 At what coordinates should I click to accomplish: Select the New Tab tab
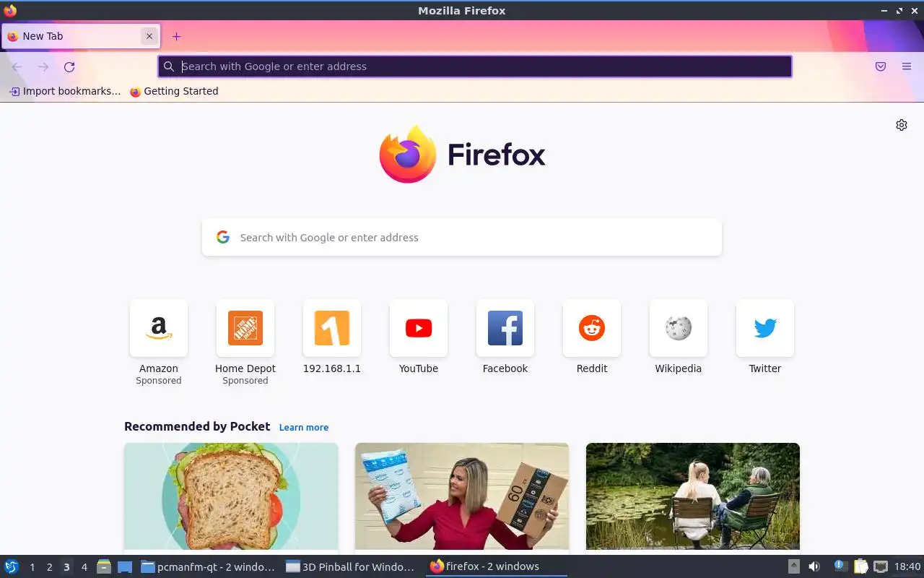(81, 36)
